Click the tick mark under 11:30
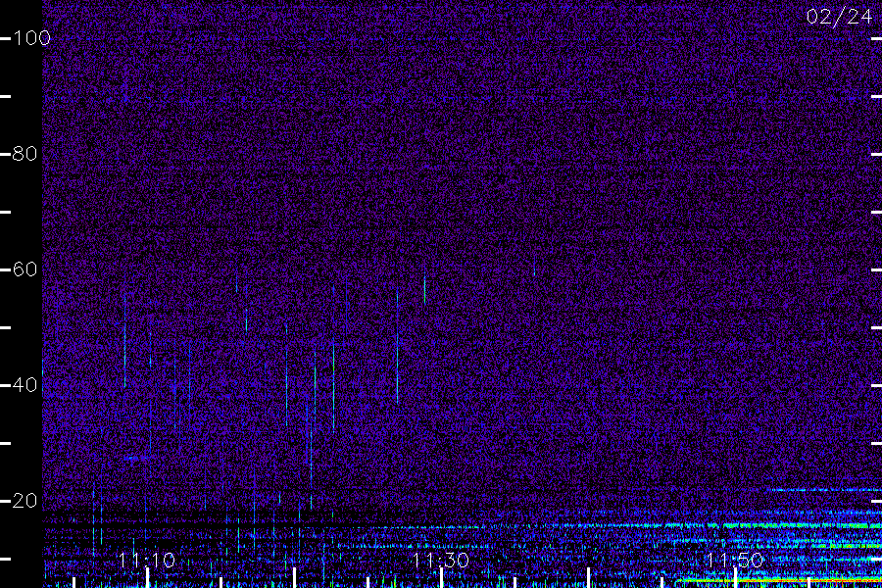 [x=442, y=578]
